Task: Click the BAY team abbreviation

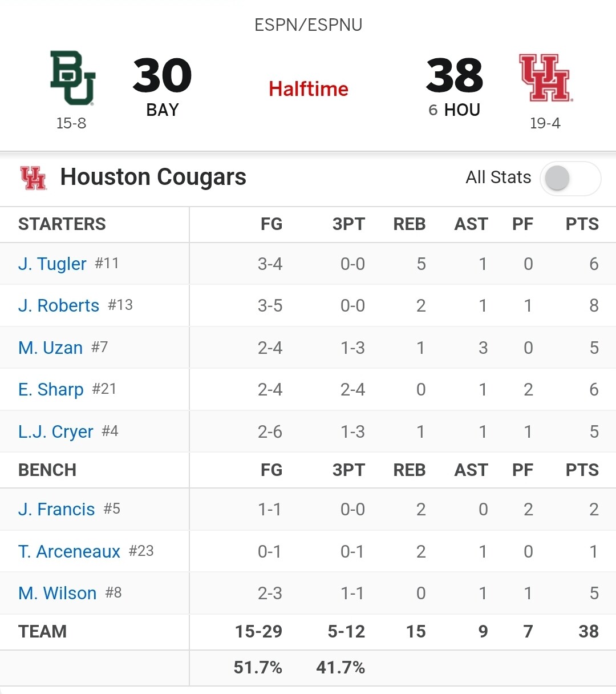Action: point(163,110)
